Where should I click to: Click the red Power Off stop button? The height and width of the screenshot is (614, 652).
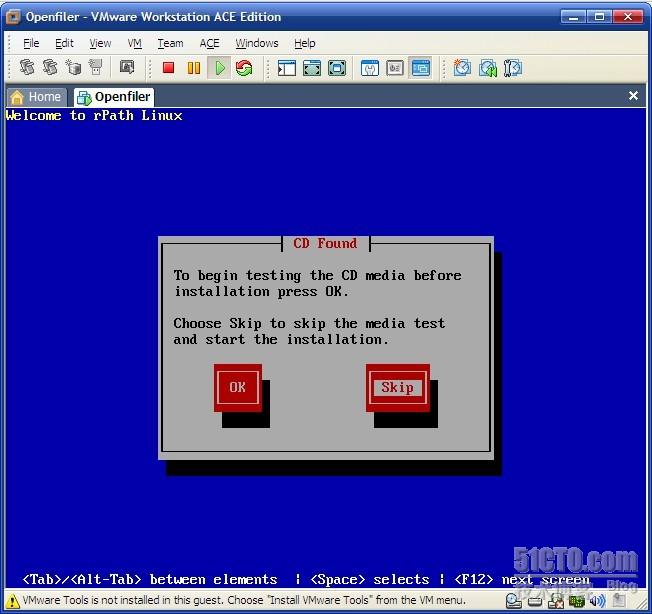(x=168, y=68)
